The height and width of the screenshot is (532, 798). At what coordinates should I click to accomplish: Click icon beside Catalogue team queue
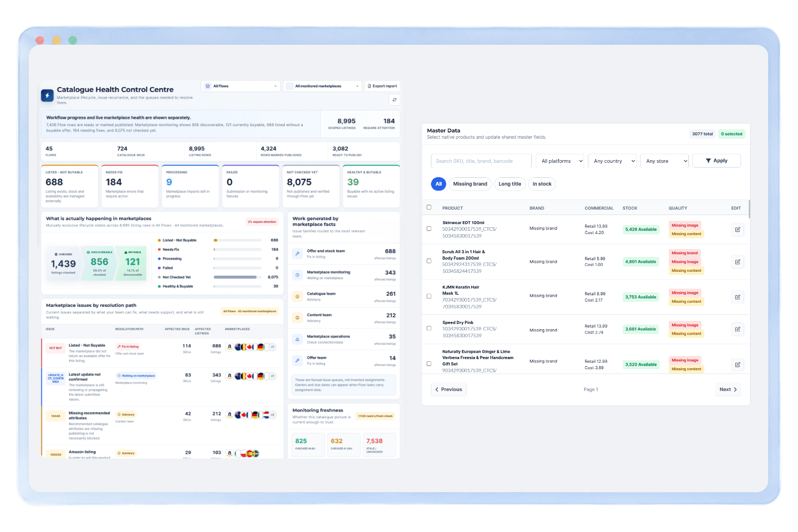[x=297, y=296]
